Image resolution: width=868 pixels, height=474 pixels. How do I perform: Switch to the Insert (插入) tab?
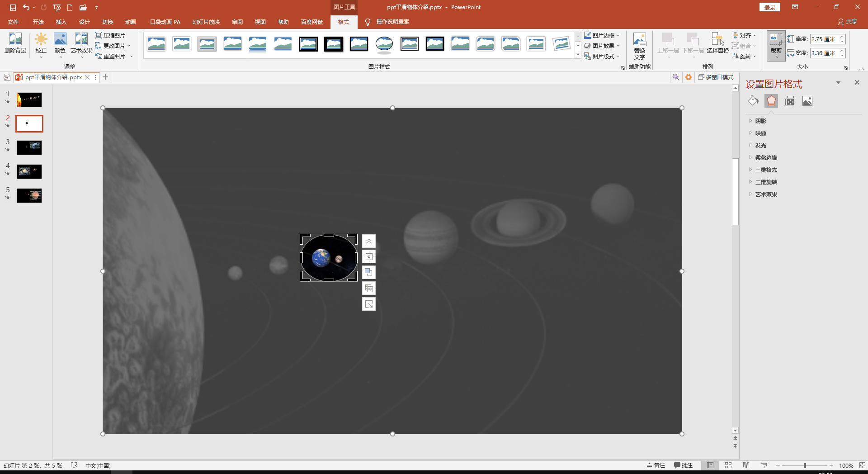point(61,22)
